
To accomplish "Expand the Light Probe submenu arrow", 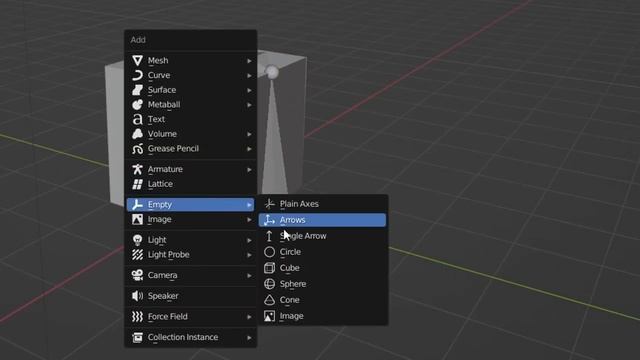I will coord(249,255).
